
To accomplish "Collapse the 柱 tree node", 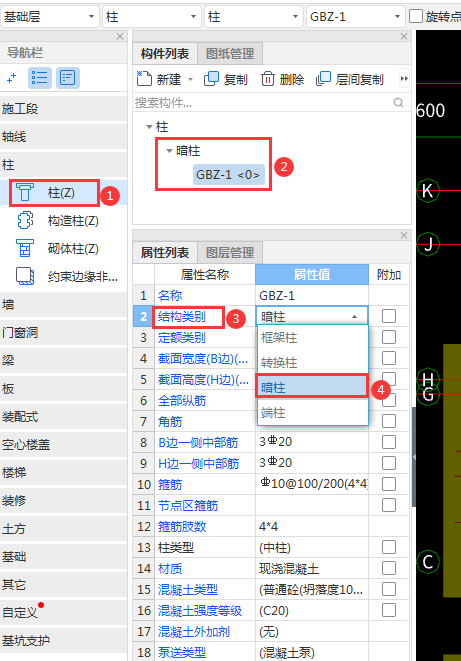I will click(149, 126).
